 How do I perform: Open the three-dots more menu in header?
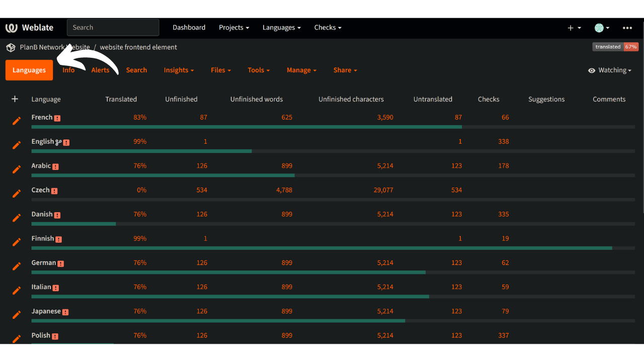tap(627, 28)
